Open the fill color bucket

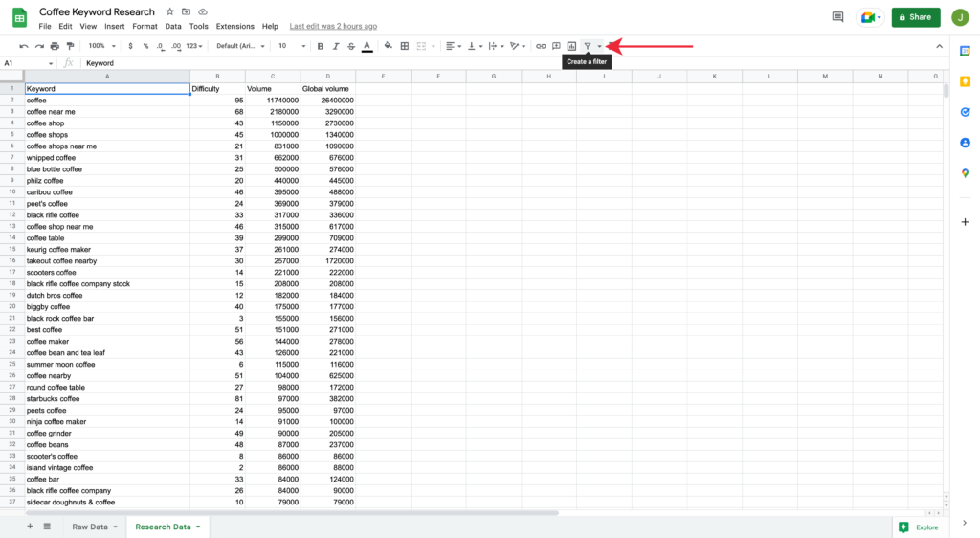point(389,46)
